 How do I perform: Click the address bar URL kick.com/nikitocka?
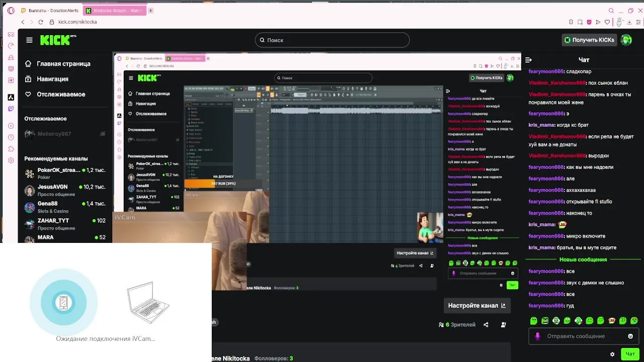click(x=77, y=22)
